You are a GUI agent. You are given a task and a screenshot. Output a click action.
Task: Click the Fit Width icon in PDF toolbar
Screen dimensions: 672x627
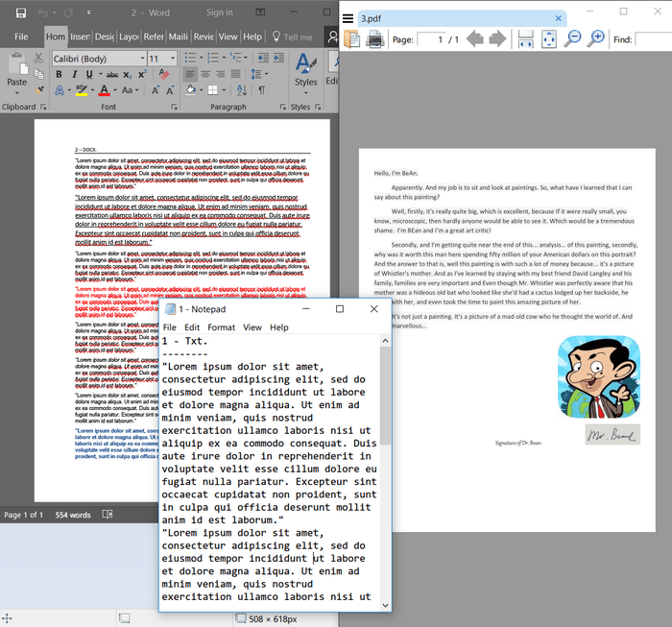pyautogui.click(x=525, y=39)
